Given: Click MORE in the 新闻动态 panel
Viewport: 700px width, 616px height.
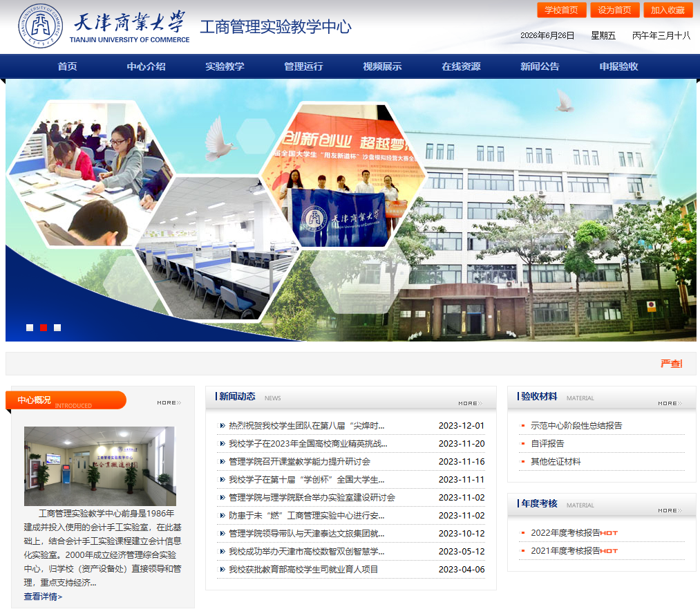Looking at the screenshot, I should pos(470,403).
